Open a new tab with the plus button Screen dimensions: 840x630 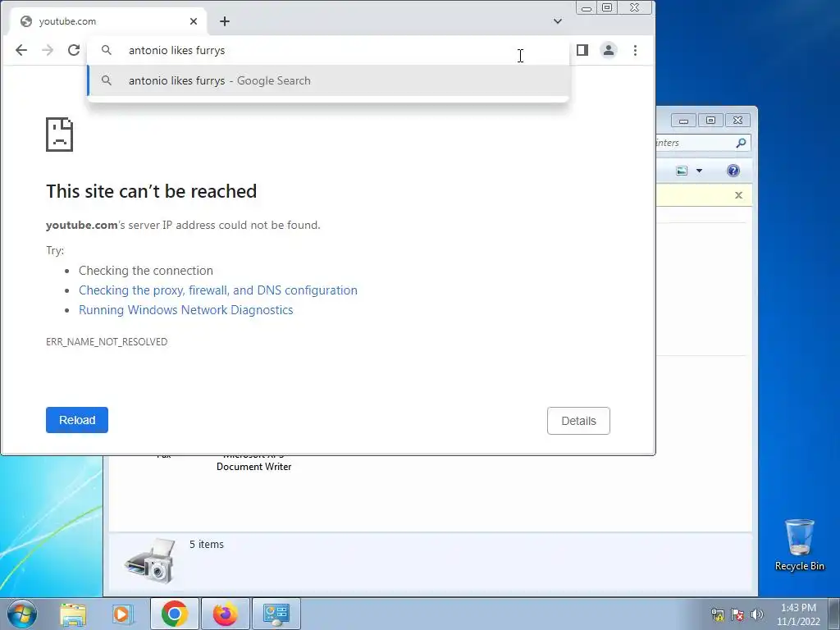click(x=225, y=21)
